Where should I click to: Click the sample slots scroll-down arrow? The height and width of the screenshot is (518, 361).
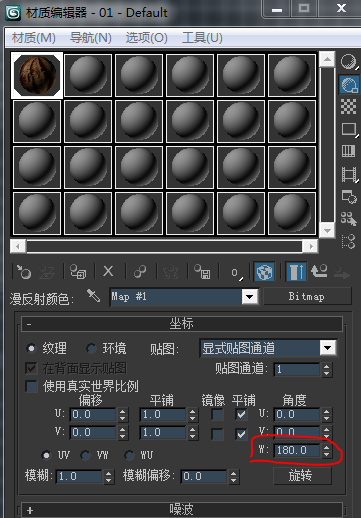click(x=327, y=230)
